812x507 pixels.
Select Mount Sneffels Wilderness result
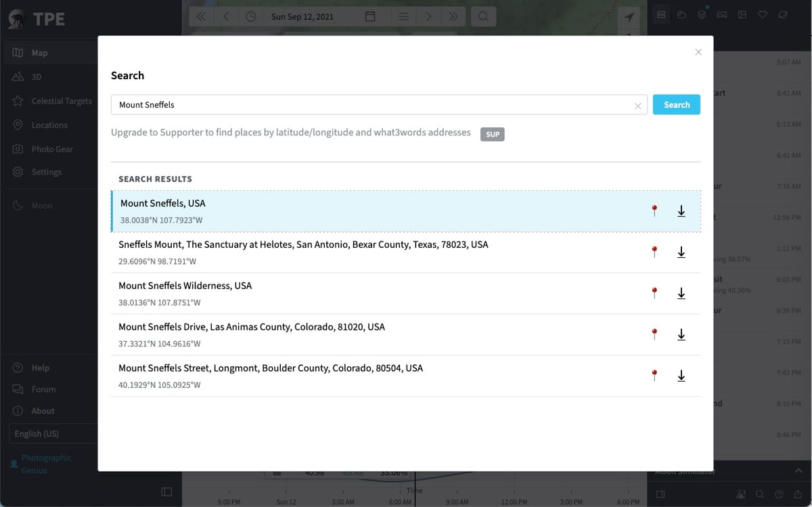406,294
